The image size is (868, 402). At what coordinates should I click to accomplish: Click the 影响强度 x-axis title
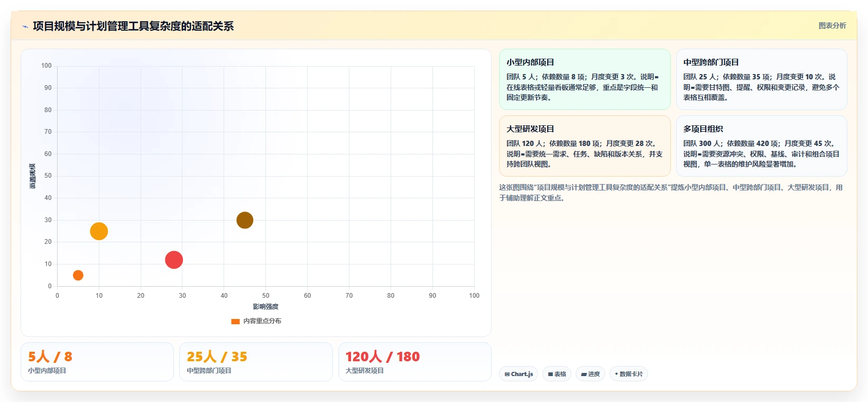tap(265, 307)
